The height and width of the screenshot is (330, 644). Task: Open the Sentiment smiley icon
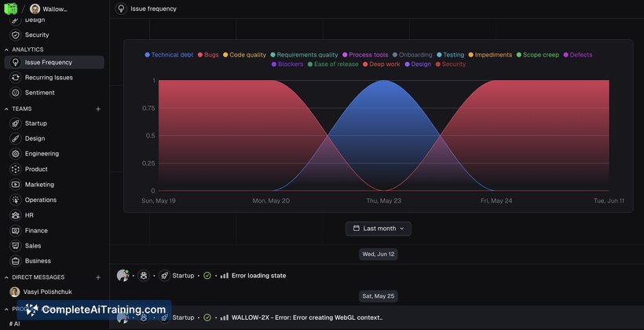click(x=16, y=93)
